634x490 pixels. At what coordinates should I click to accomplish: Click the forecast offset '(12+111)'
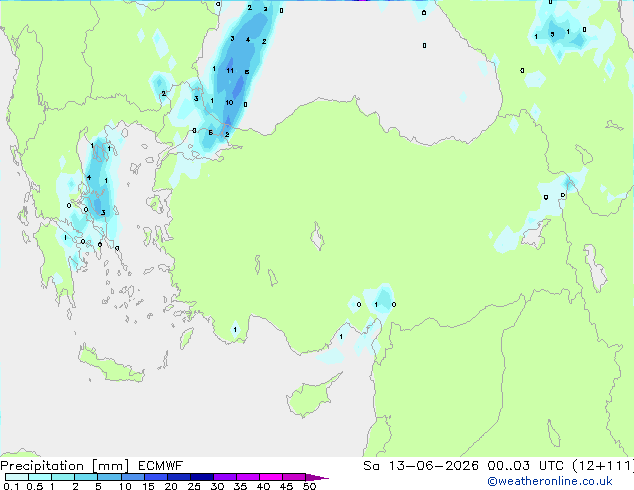tap(603, 465)
